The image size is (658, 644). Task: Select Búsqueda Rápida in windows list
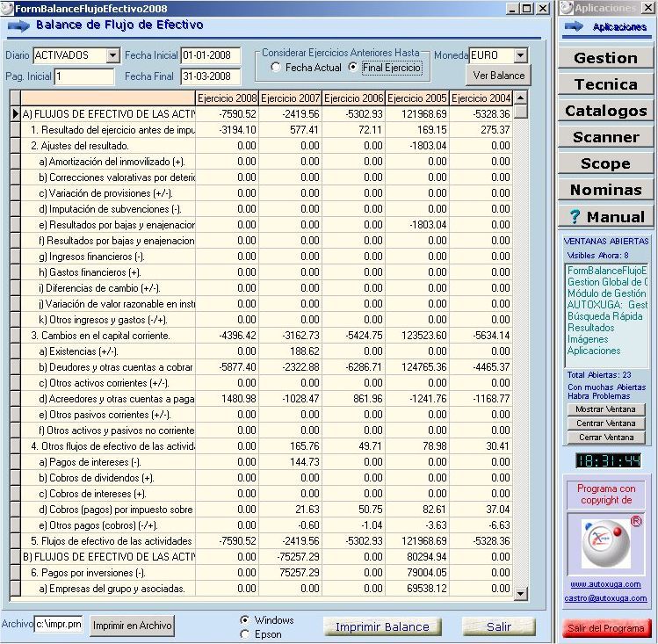[x=604, y=316]
